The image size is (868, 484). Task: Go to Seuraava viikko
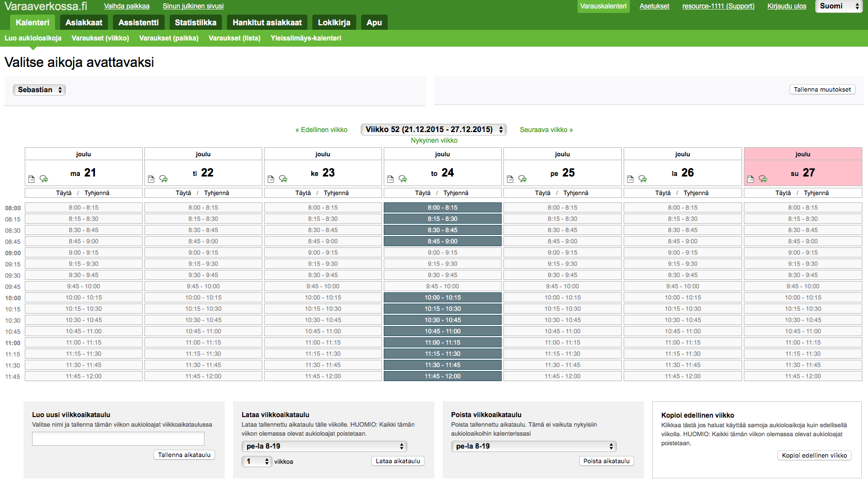tap(546, 130)
